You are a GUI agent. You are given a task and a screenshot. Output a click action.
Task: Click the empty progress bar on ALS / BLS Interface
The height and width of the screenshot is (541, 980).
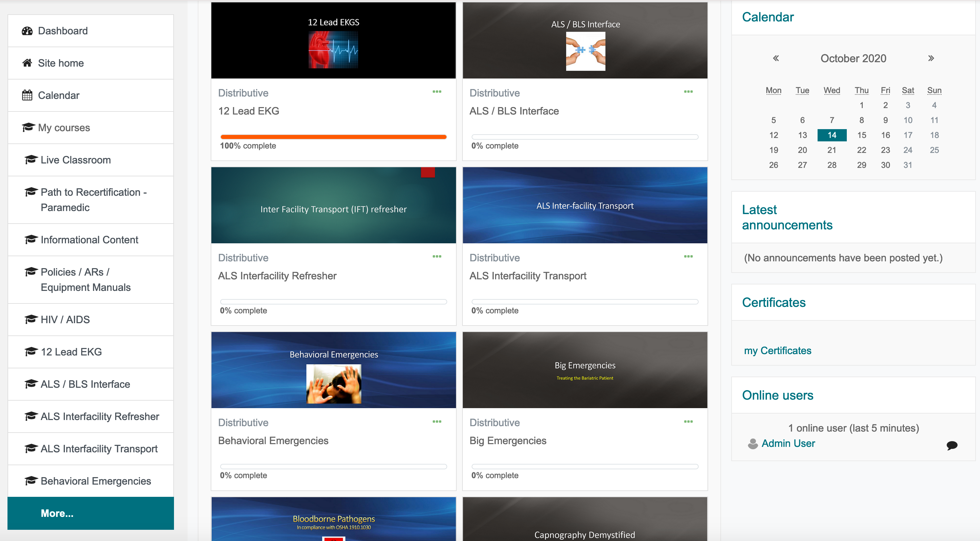(585, 137)
